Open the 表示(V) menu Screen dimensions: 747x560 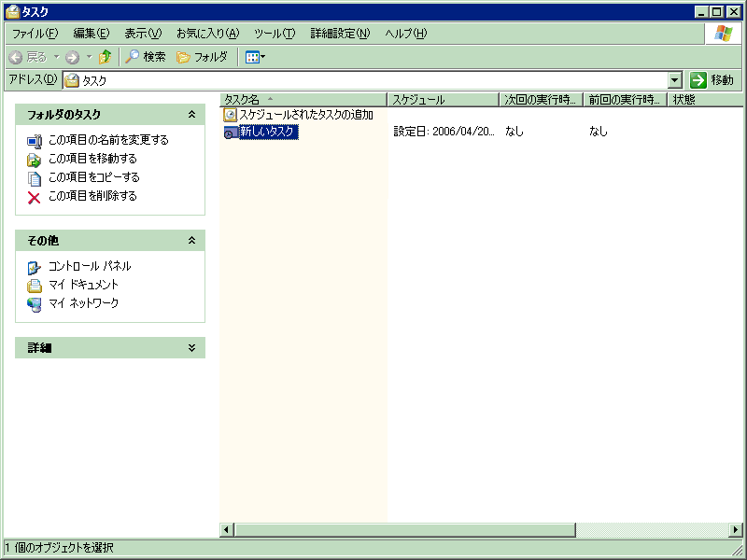coord(143,34)
